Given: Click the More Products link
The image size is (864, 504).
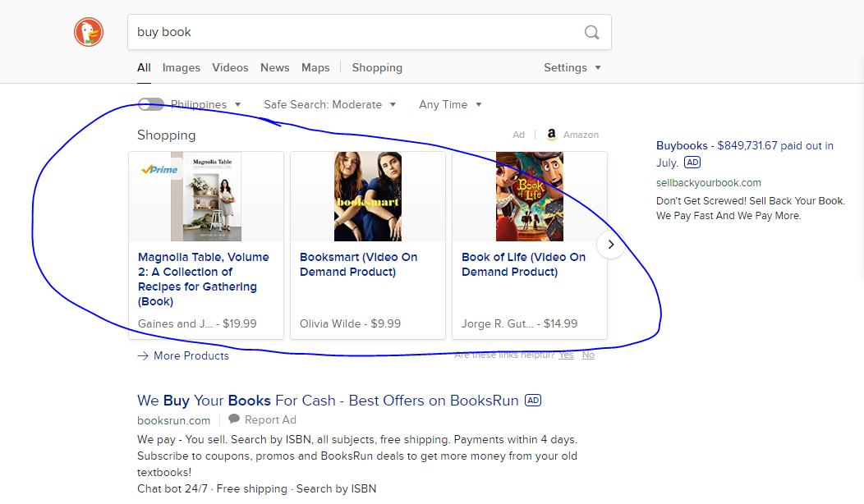Looking at the screenshot, I should 191,355.
